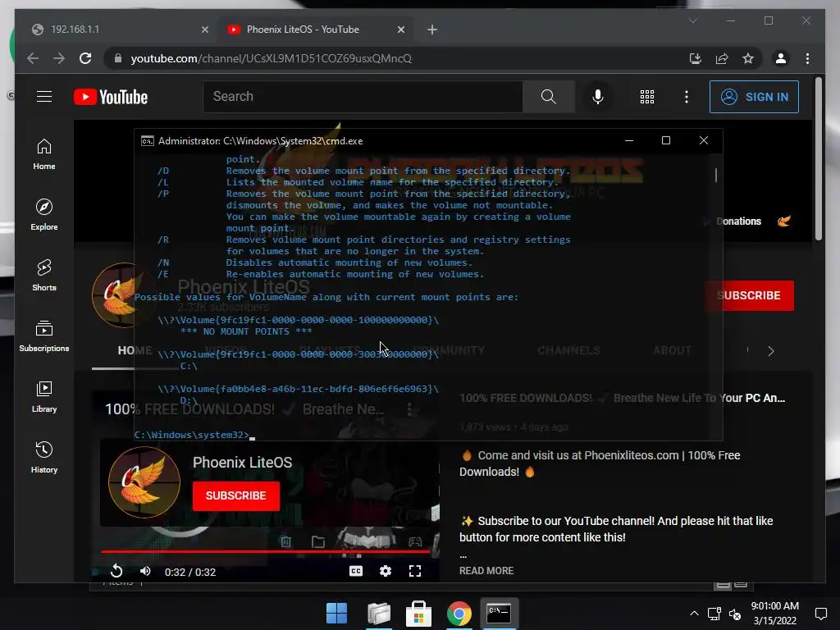Enter video fullscreen mode
This screenshot has height=630, width=840.
[414, 571]
